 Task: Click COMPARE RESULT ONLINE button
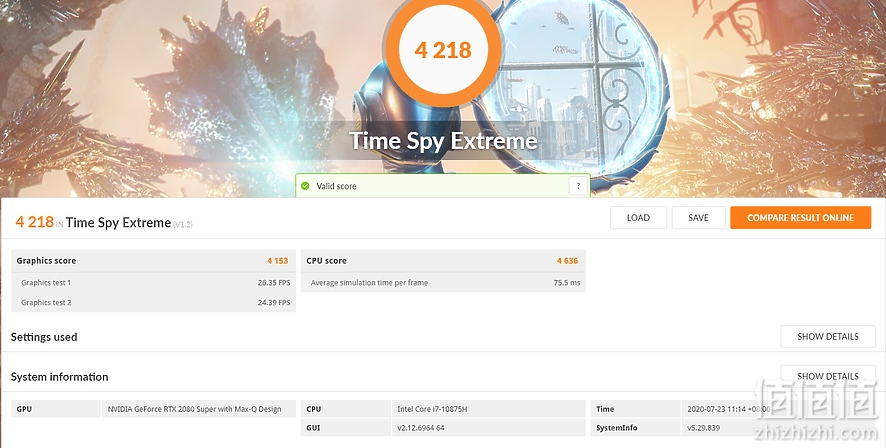[800, 218]
